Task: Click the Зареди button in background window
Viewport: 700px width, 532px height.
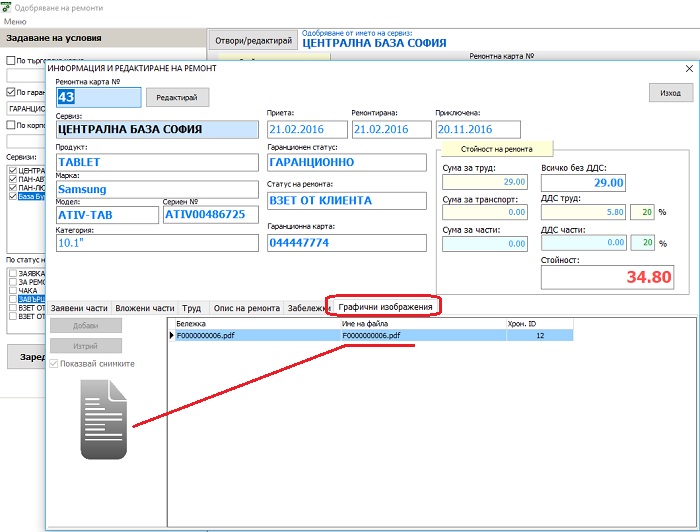Action: (x=26, y=357)
